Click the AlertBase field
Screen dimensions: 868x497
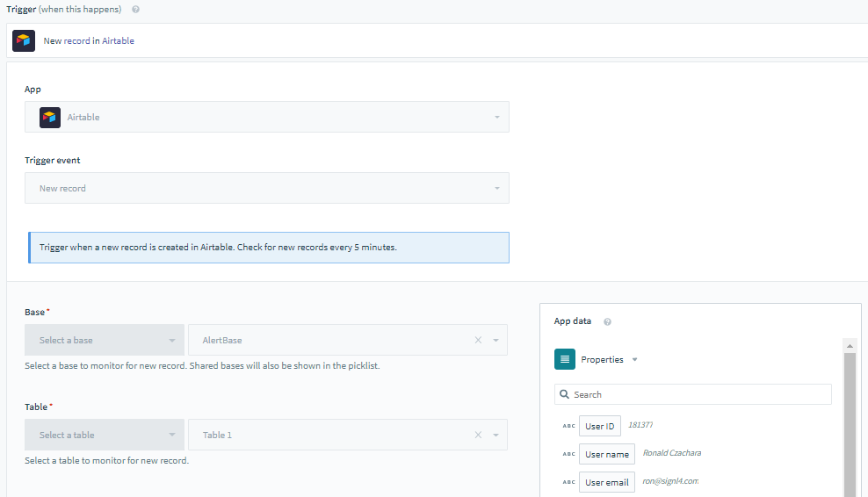[x=348, y=340]
